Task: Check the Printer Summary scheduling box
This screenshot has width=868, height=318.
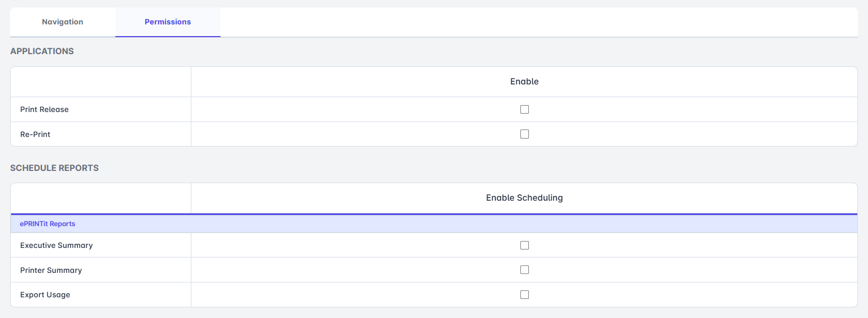Action: (x=525, y=270)
